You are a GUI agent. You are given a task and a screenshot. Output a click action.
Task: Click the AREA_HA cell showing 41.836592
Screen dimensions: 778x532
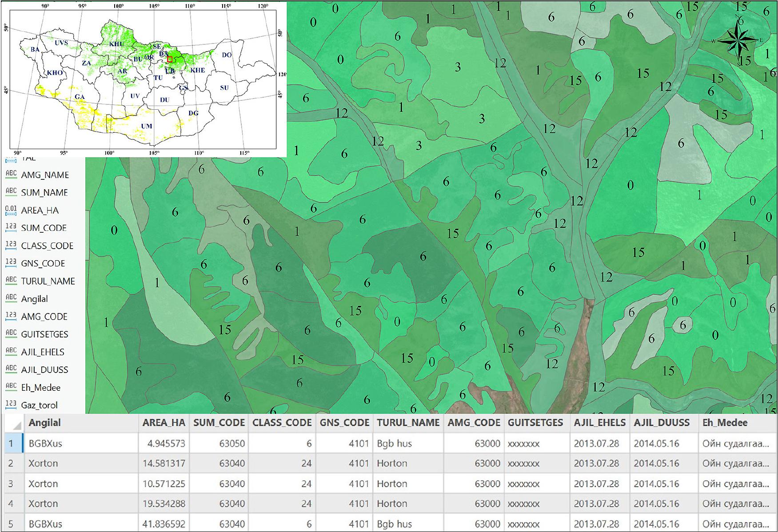click(x=164, y=524)
